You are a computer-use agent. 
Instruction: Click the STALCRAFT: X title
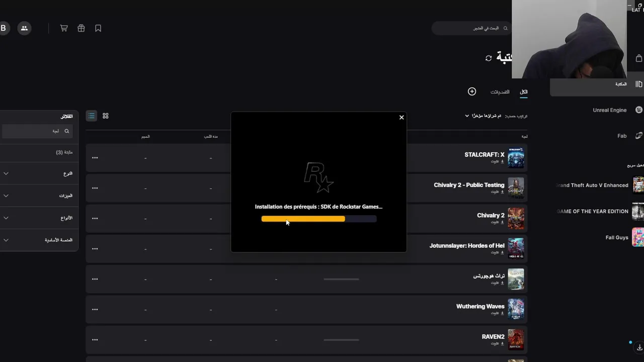click(x=485, y=155)
